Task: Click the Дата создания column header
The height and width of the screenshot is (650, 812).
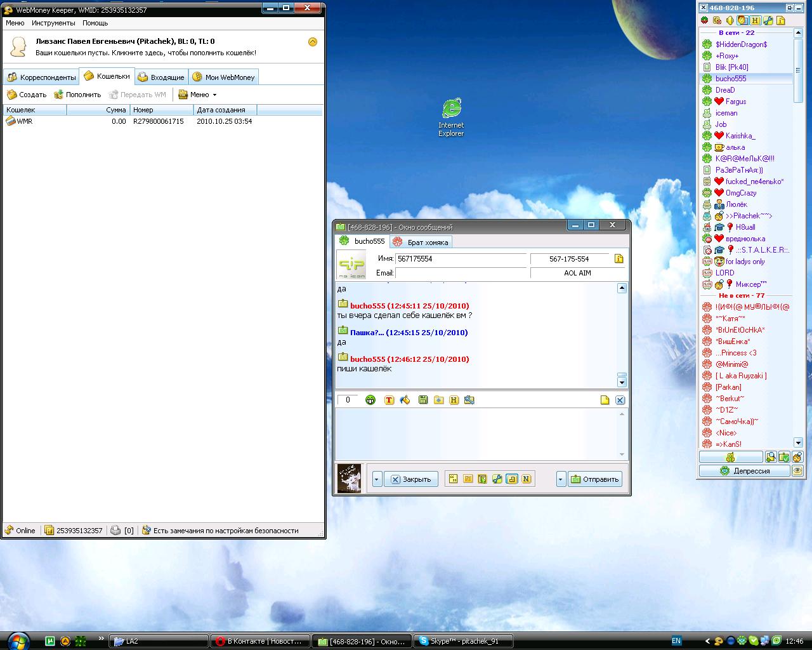Action: (x=225, y=110)
